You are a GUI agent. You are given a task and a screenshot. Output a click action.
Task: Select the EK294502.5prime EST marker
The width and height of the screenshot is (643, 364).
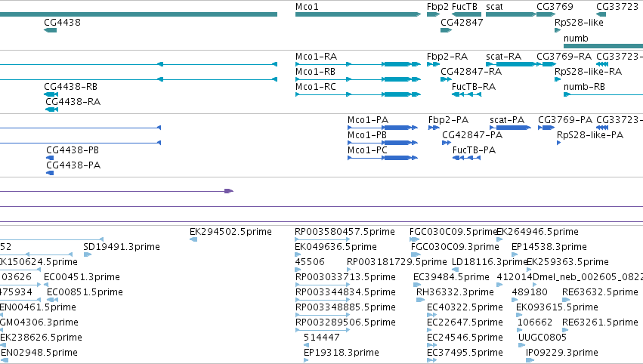193,239
